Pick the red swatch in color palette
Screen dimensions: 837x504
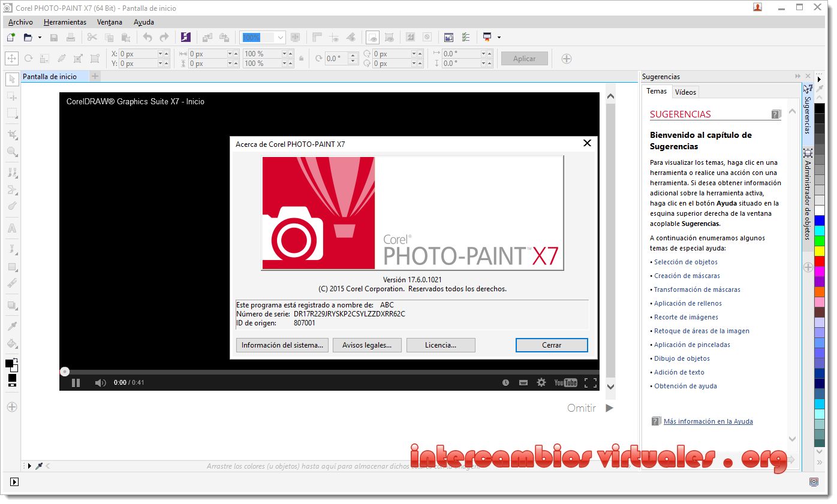tap(820, 261)
